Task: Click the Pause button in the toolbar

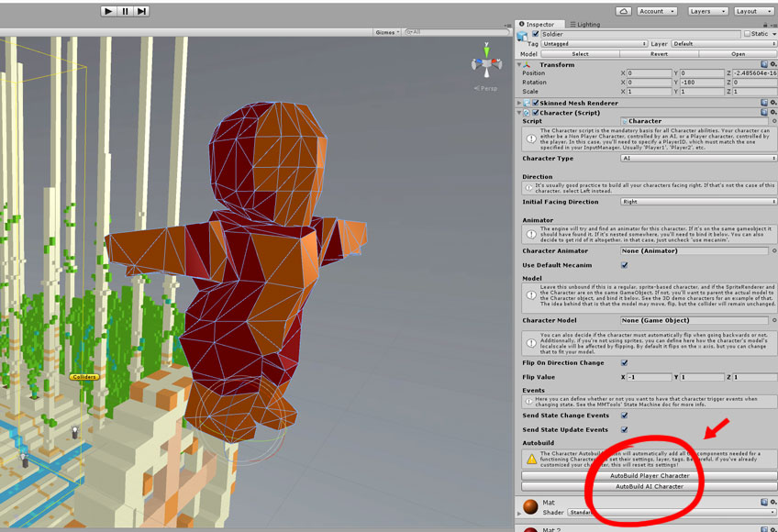Action: 126,11
